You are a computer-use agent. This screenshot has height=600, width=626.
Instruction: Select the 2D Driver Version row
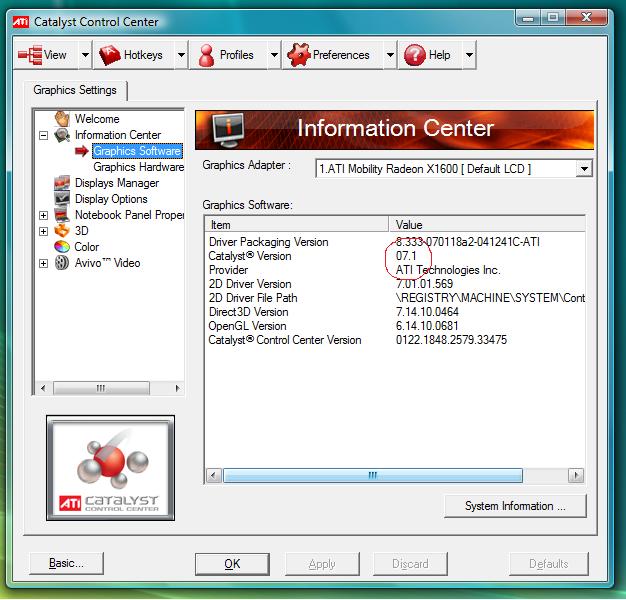(395, 284)
